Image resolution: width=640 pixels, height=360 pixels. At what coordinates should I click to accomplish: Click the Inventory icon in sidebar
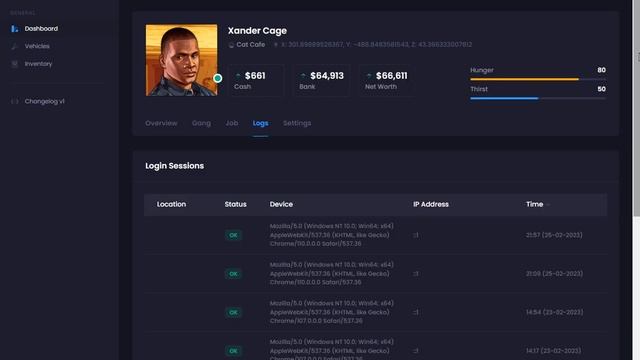pos(15,64)
